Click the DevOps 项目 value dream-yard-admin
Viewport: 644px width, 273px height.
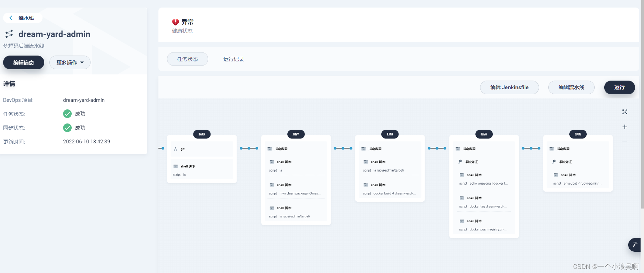click(84, 100)
